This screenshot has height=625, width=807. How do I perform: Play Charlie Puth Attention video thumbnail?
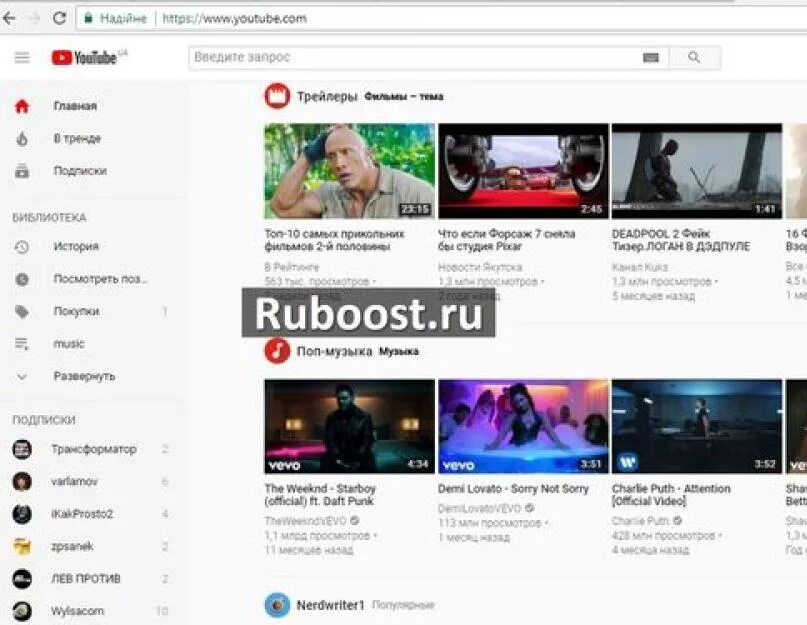[697, 426]
